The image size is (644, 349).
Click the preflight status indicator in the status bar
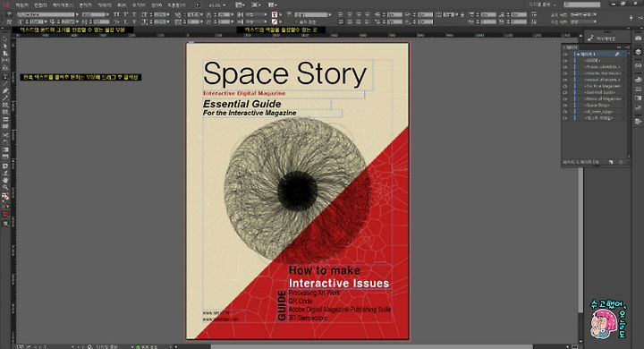(x=146, y=346)
